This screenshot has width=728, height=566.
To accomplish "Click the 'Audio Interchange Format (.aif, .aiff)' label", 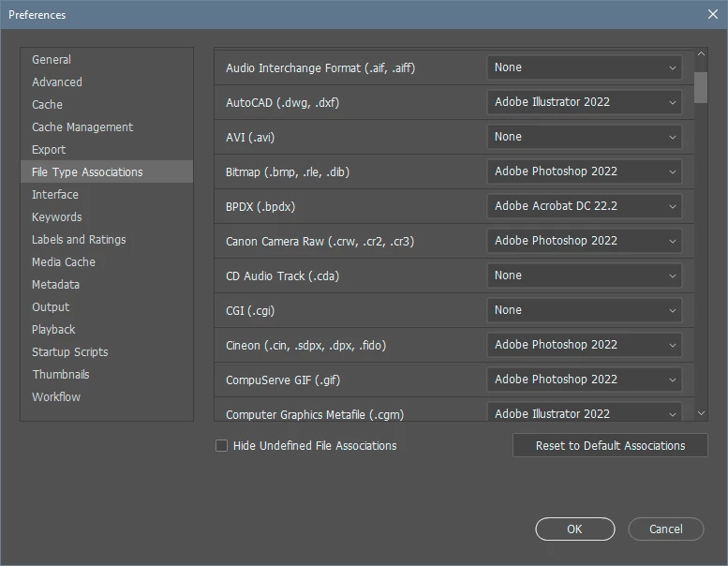I will tap(320, 68).
